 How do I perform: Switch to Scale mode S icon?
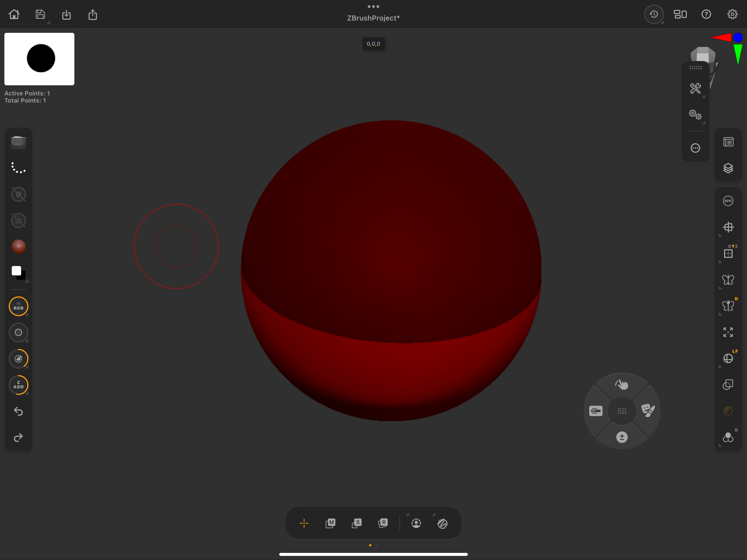pyautogui.click(x=357, y=523)
